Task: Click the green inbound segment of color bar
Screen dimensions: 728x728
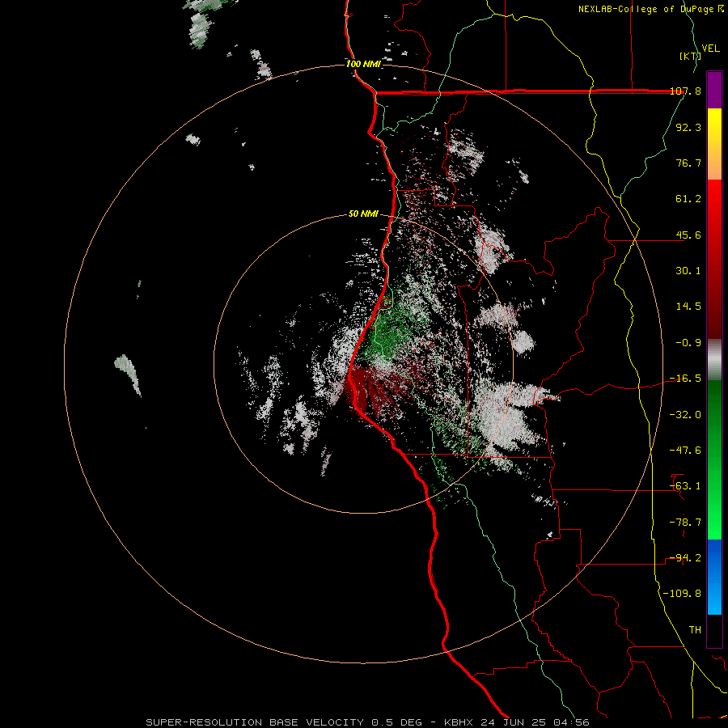Action: tap(714, 459)
